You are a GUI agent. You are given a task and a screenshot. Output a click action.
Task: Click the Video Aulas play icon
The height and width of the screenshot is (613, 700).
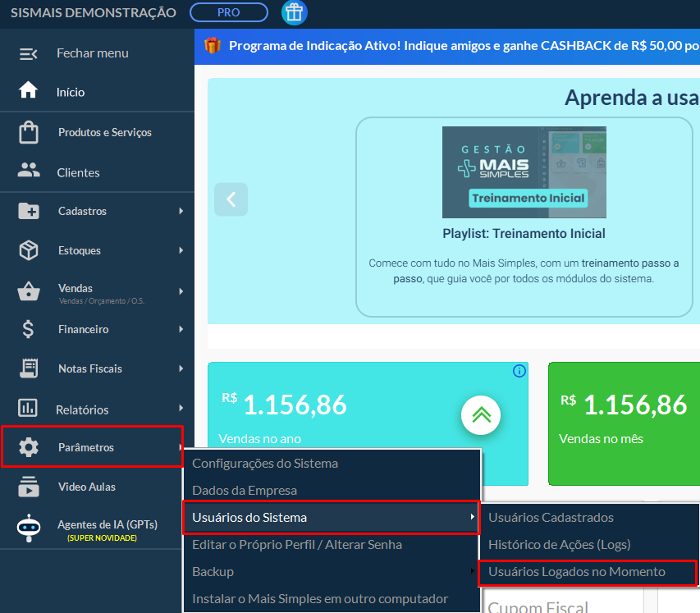click(29, 487)
